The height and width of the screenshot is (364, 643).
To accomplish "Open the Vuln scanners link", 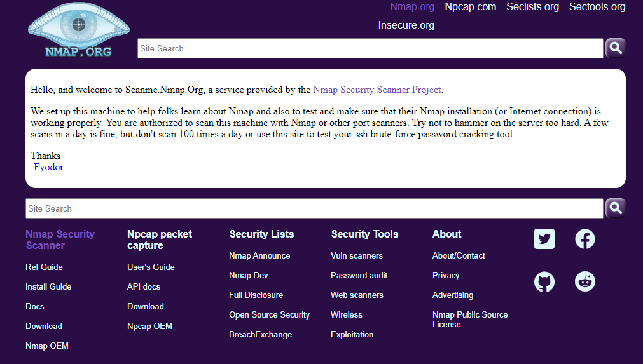I will pyautogui.click(x=357, y=255).
